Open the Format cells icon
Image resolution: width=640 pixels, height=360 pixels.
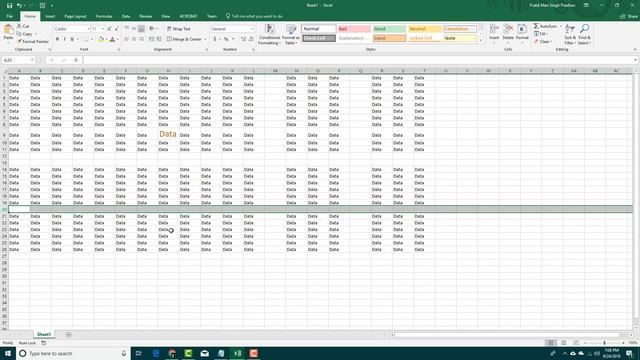[x=522, y=29]
